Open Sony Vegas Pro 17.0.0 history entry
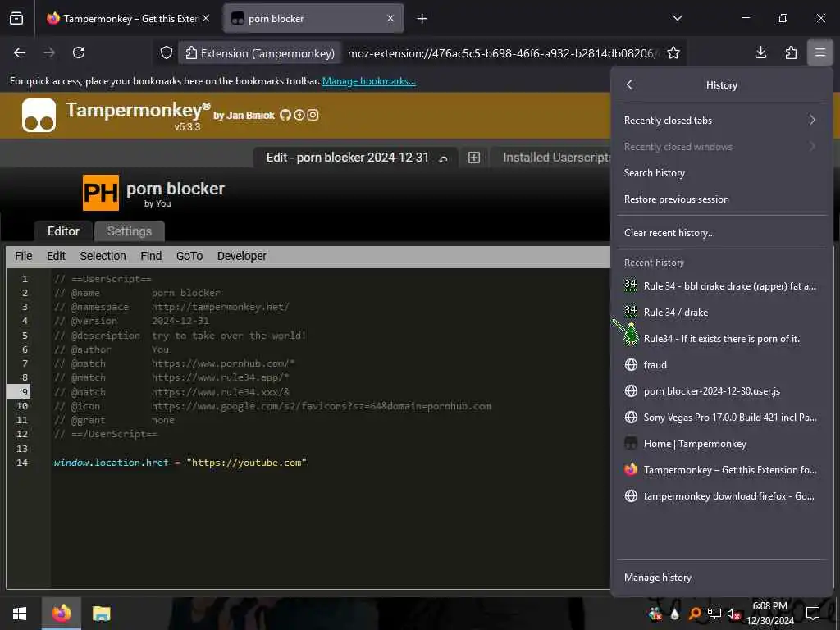This screenshot has height=630, width=840. click(722, 418)
